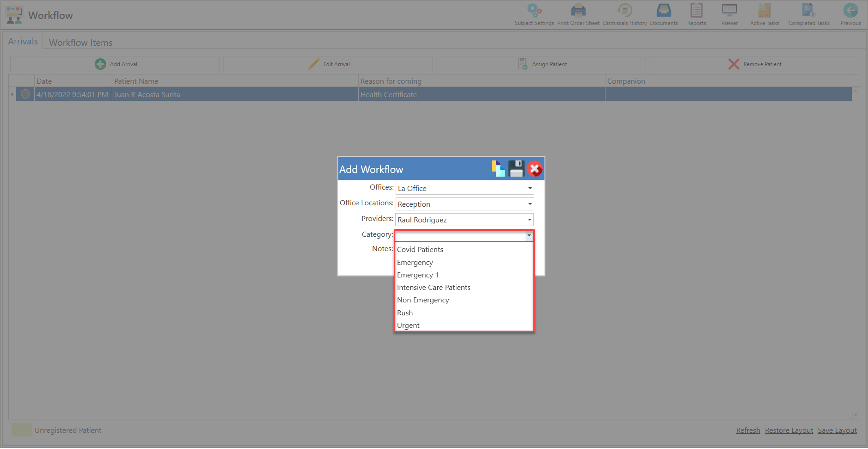Screen dimensions: 868x449
Task: Close the Add Workflow dialog with red X
Action: (x=535, y=169)
